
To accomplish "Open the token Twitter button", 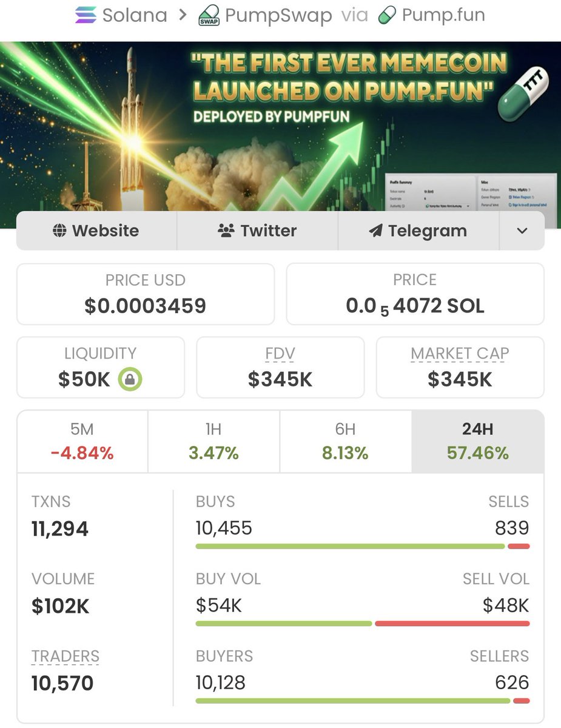I will (257, 231).
